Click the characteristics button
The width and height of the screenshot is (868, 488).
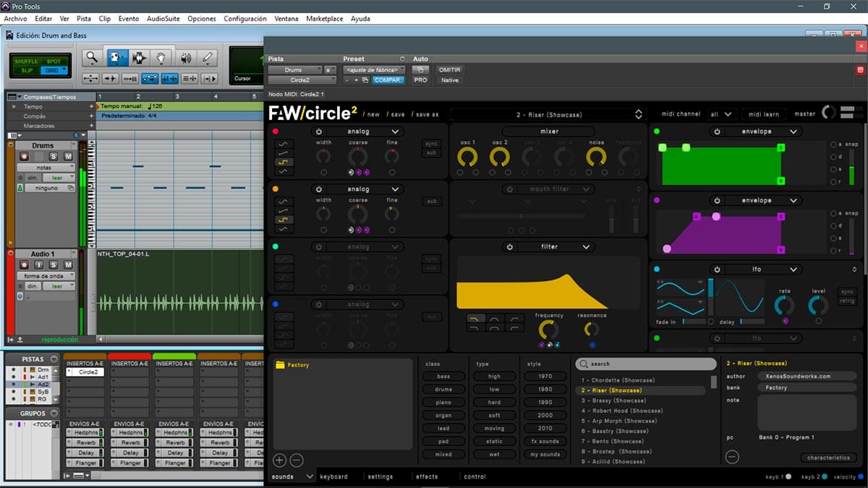pyautogui.click(x=828, y=458)
